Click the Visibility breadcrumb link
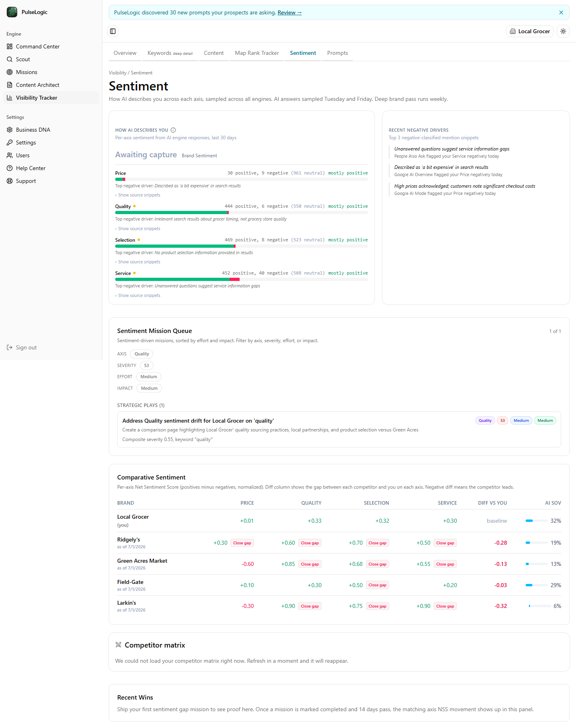Image resolution: width=576 pixels, height=728 pixels. tap(118, 73)
